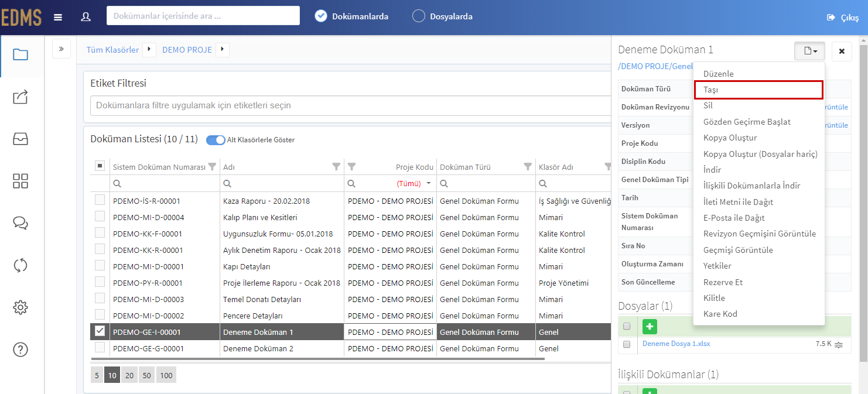Check the box beside Deneme Dosya 1.xlsx
Viewport: 868px width, 394px height.
627,344
